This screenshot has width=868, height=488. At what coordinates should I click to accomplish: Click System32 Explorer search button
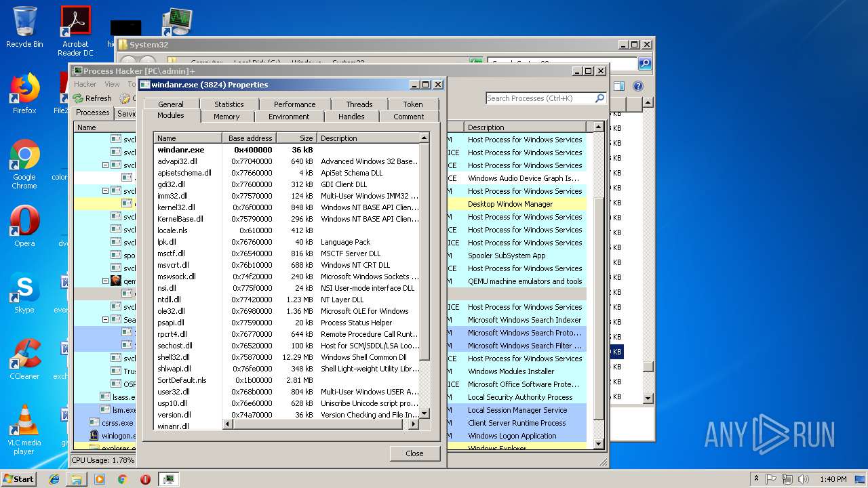[x=645, y=64]
